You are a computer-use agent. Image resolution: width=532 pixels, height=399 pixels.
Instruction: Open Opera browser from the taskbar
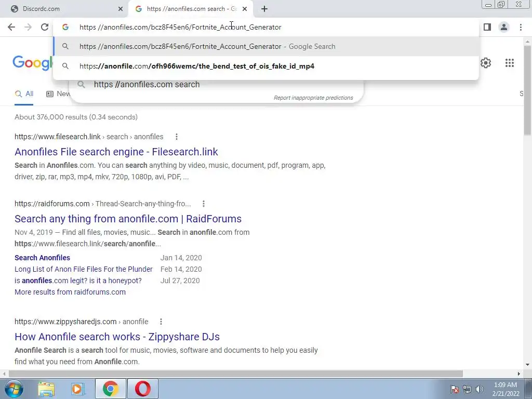(x=143, y=389)
